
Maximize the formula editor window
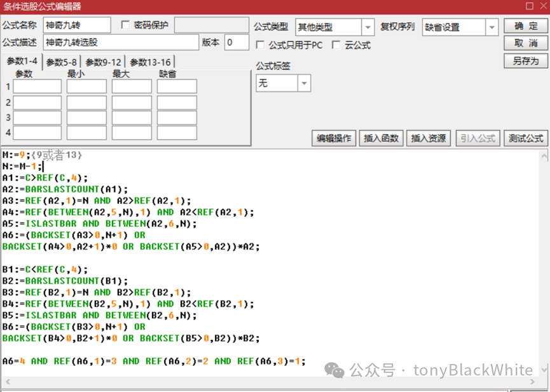pyautogui.click(x=530, y=6)
